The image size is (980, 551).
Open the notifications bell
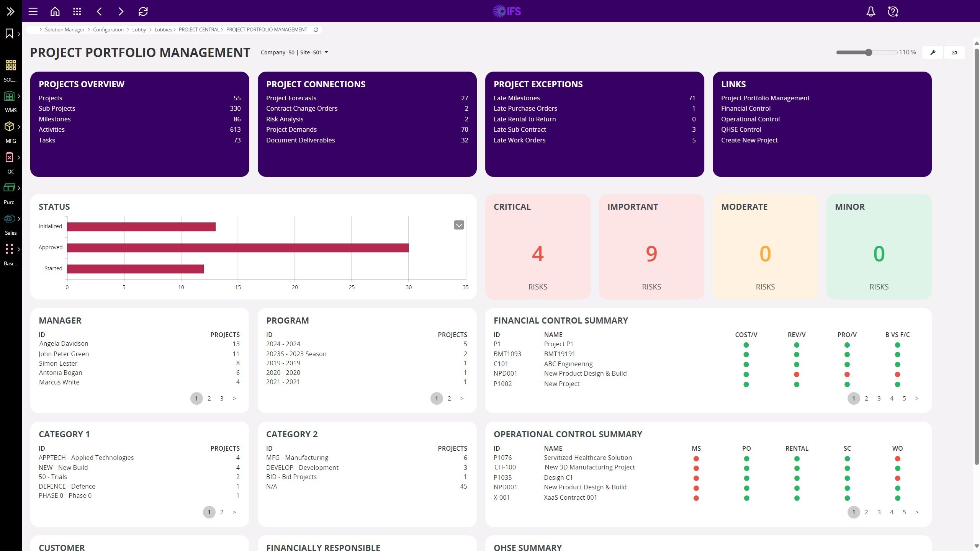coord(870,11)
